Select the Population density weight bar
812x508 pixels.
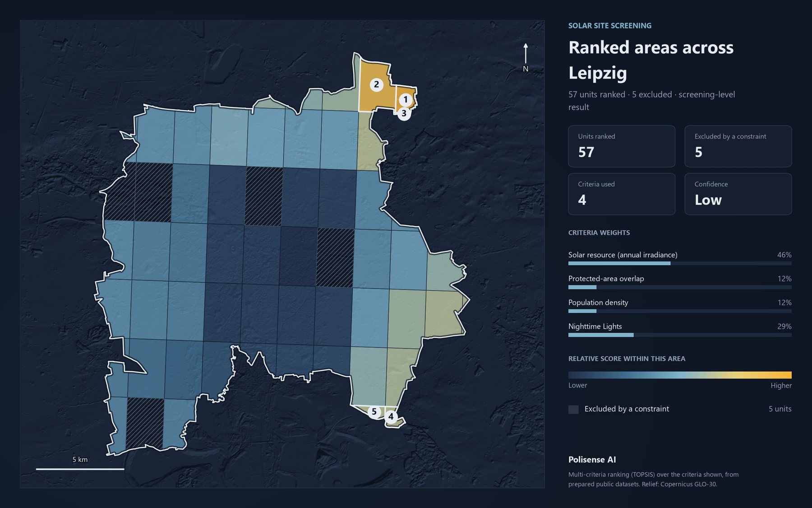(x=680, y=311)
